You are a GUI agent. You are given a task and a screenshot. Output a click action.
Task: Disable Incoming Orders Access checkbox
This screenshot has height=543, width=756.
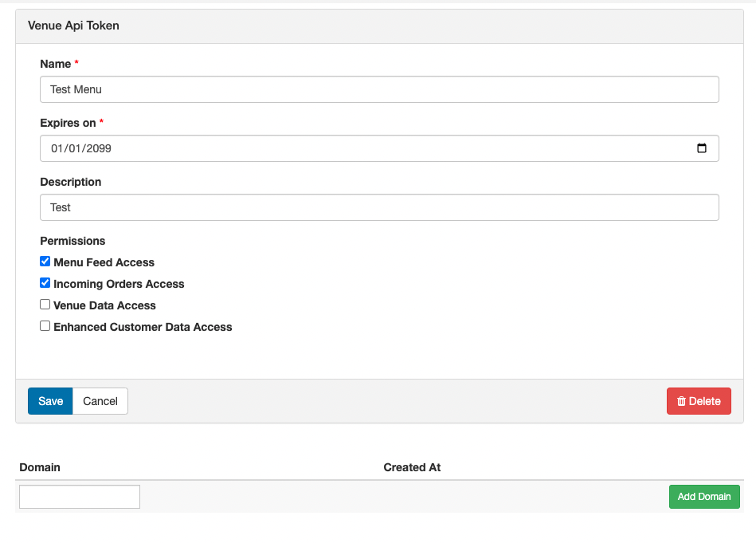click(x=45, y=283)
